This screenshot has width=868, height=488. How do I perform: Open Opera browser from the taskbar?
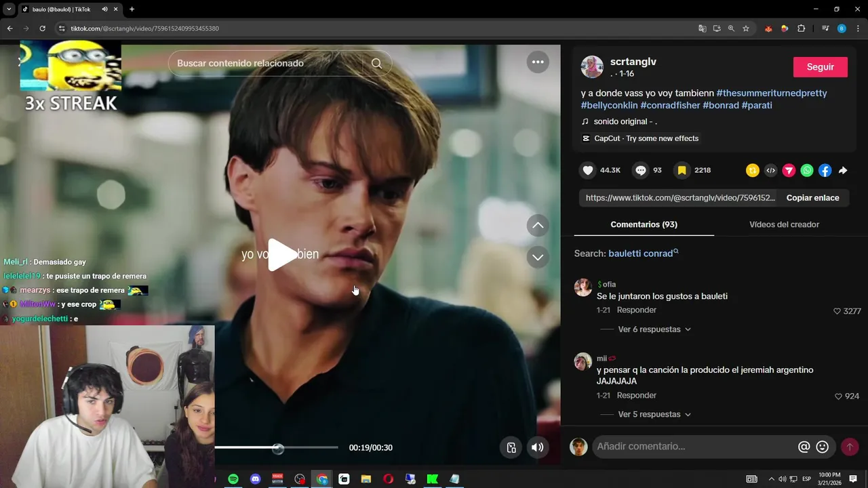pos(388,479)
